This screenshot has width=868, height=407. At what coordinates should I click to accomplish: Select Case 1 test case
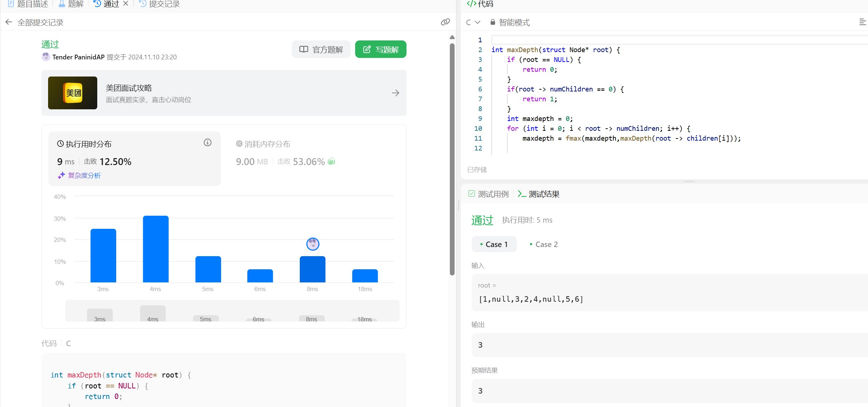[x=494, y=244]
